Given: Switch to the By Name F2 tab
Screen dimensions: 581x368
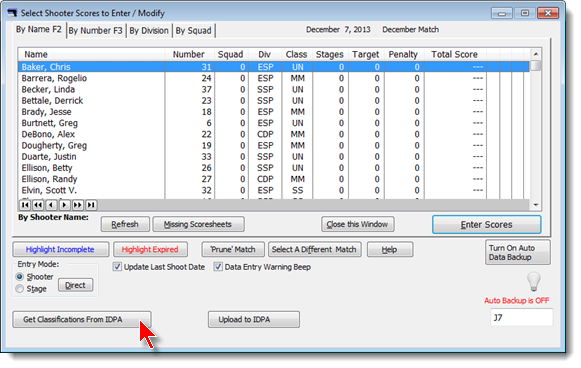Looking at the screenshot, I should pyautogui.click(x=39, y=30).
